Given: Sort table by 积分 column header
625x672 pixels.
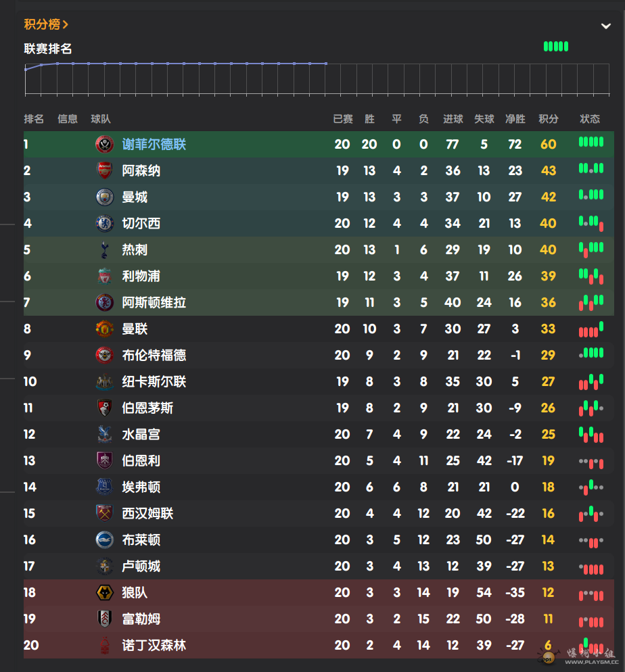Looking at the screenshot, I should pyautogui.click(x=548, y=119).
